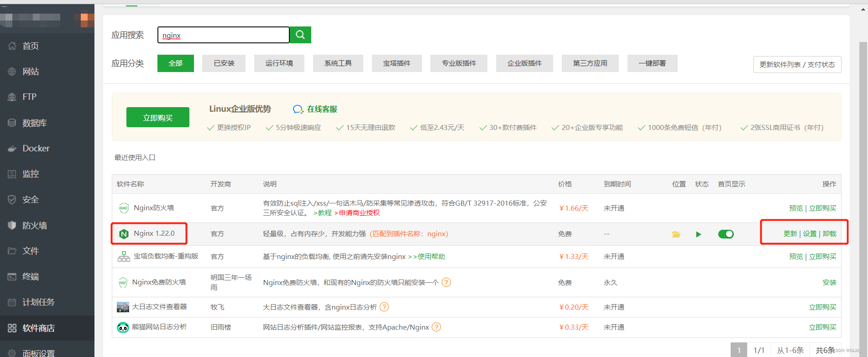The height and width of the screenshot is (357, 868).
Task: Open help icon for Nginx免费防火墙 description
Action: coord(446,282)
